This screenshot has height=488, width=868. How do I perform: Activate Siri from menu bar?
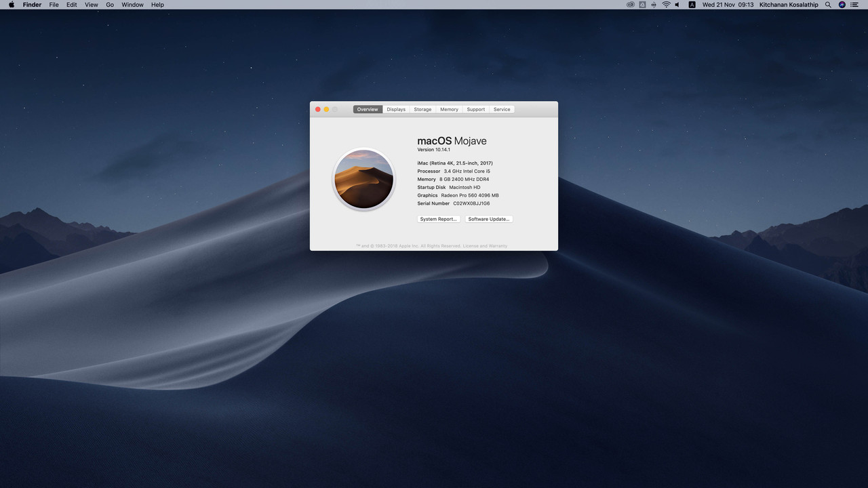pyautogui.click(x=842, y=5)
